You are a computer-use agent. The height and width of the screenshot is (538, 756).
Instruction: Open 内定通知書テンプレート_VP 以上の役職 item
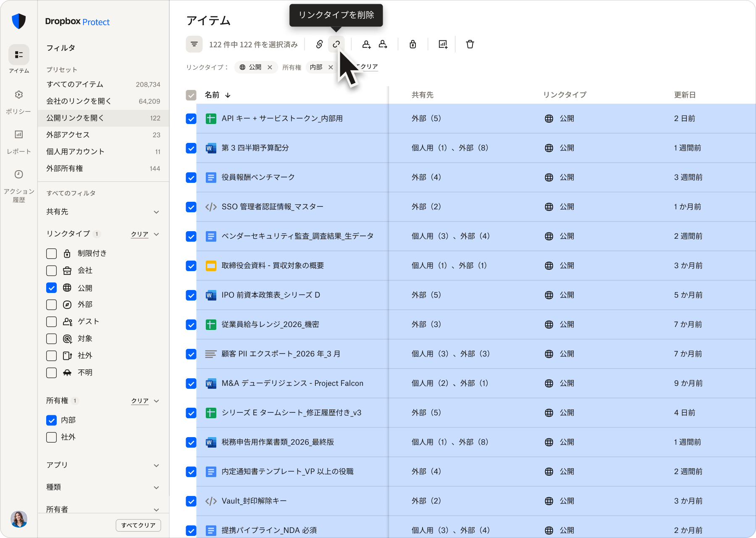coord(287,472)
